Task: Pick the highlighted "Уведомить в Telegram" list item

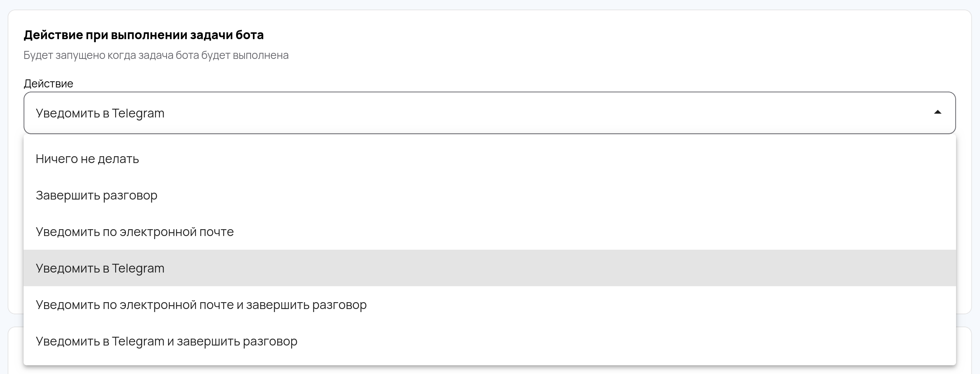Action: [100, 268]
